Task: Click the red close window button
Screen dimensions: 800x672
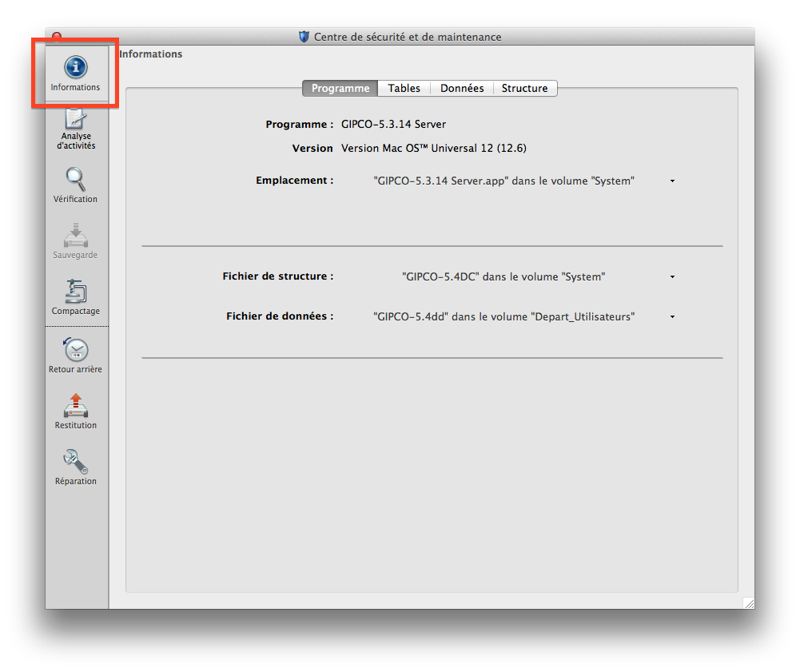Action: (x=57, y=36)
